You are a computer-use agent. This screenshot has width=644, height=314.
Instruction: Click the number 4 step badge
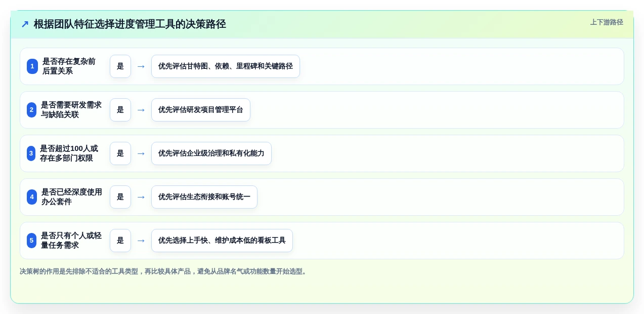coord(32,197)
